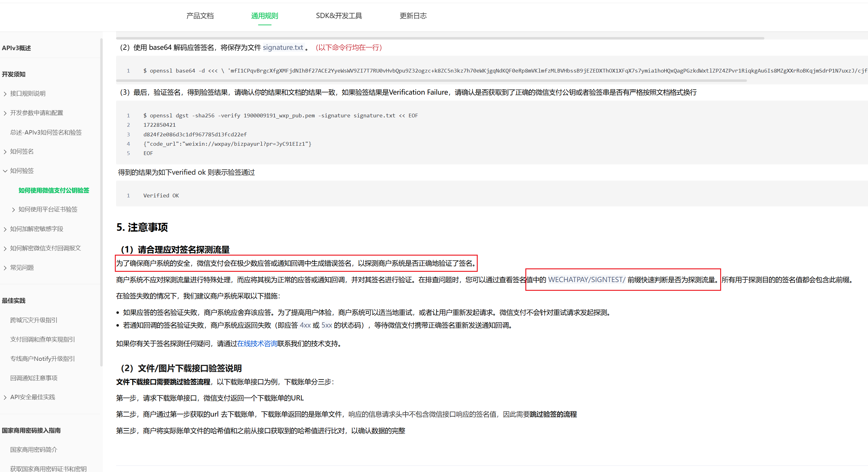Open 支付回调和查单实现指引 page
The height and width of the screenshot is (472, 868).
tap(42, 339)
